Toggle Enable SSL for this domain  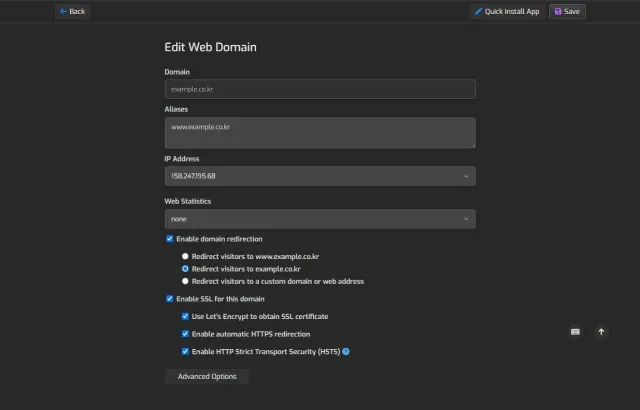point(169,299)
